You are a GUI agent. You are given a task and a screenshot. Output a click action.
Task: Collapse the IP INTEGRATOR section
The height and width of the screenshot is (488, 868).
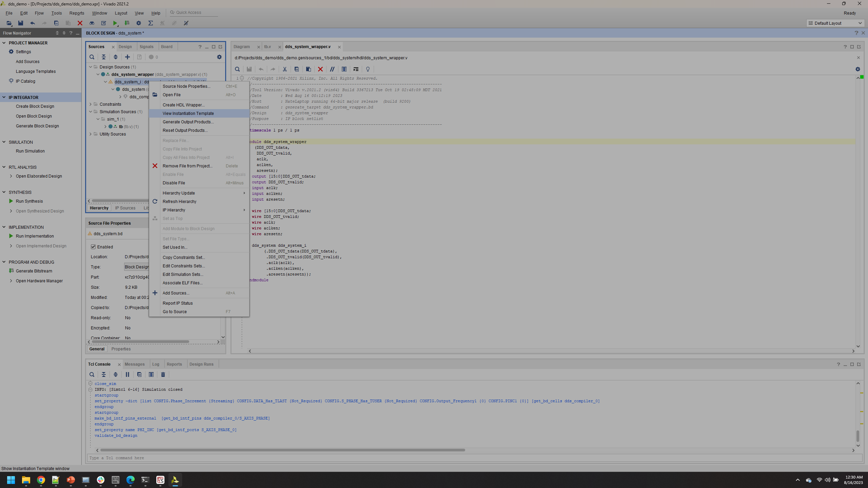tap(4, 97)
